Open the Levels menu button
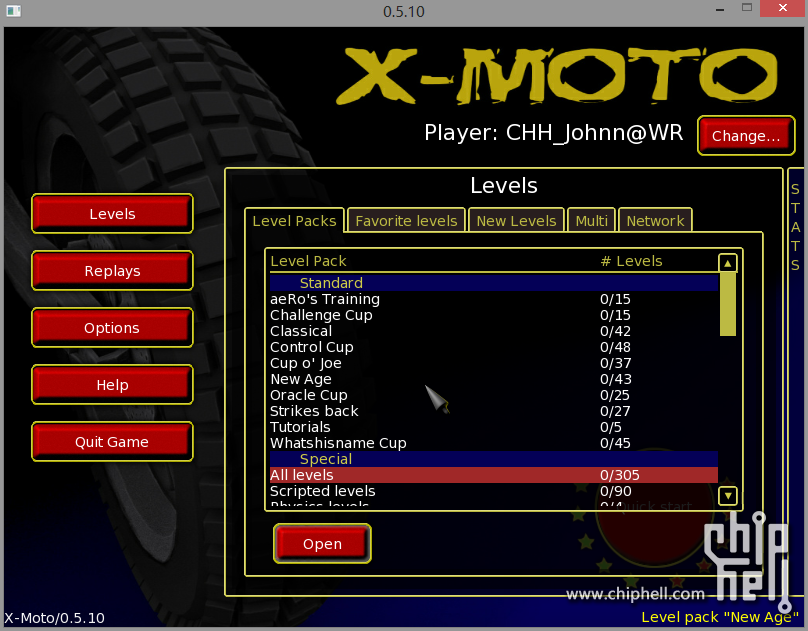 pos(112,214)
